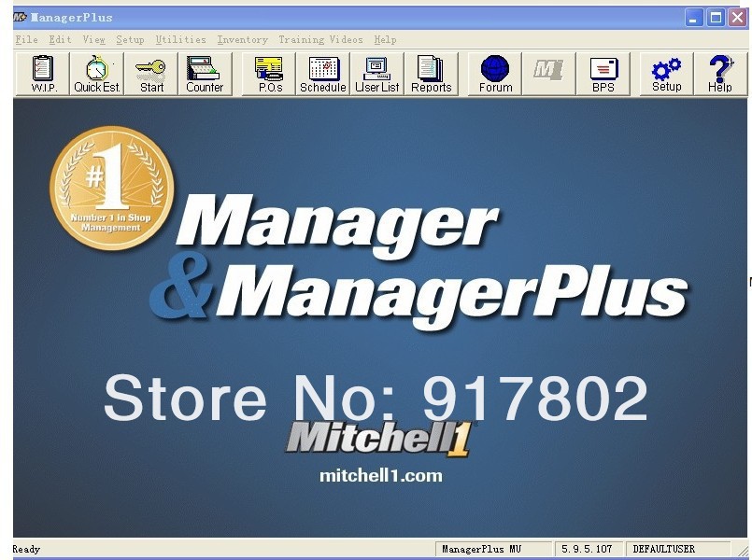Open Setup gears in toolbar
Viewport: 752px width, 560px height.
point(667,74)
